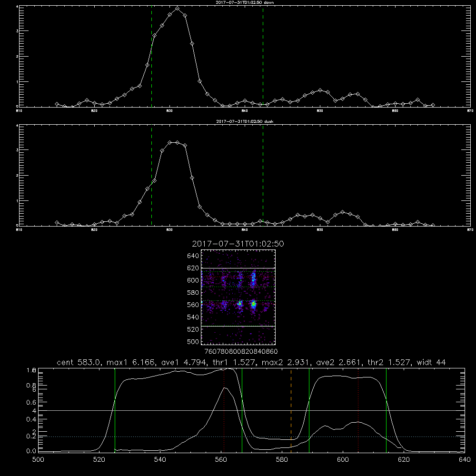The width and height of the screenshot is (476, 476).
Task: Select the title above the spectral image
Action: coord(238,244)
